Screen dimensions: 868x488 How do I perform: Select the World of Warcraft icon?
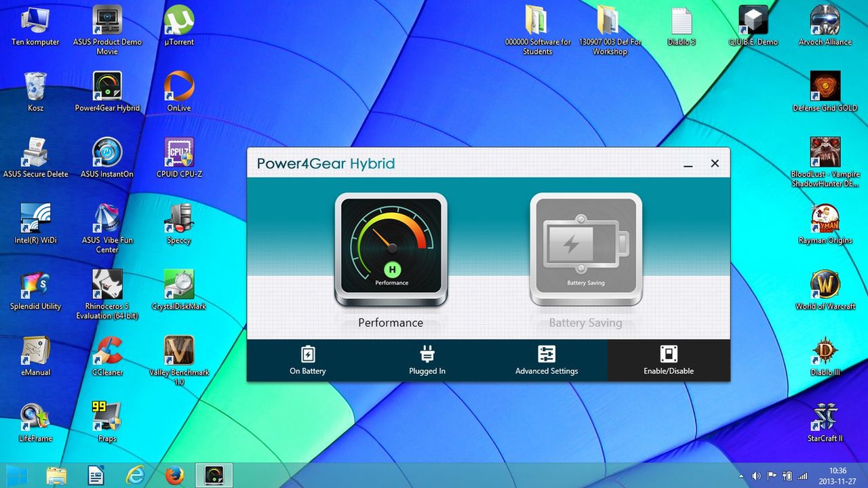point(825,289)
